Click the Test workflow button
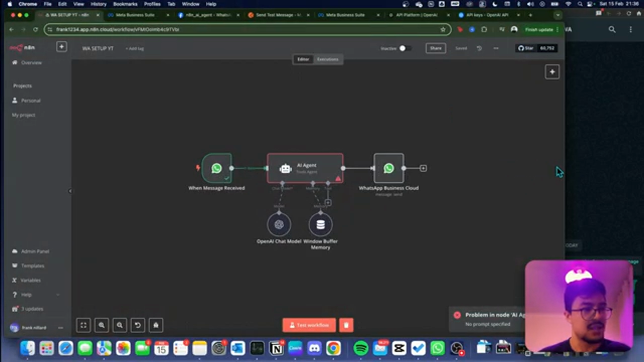 309,325
